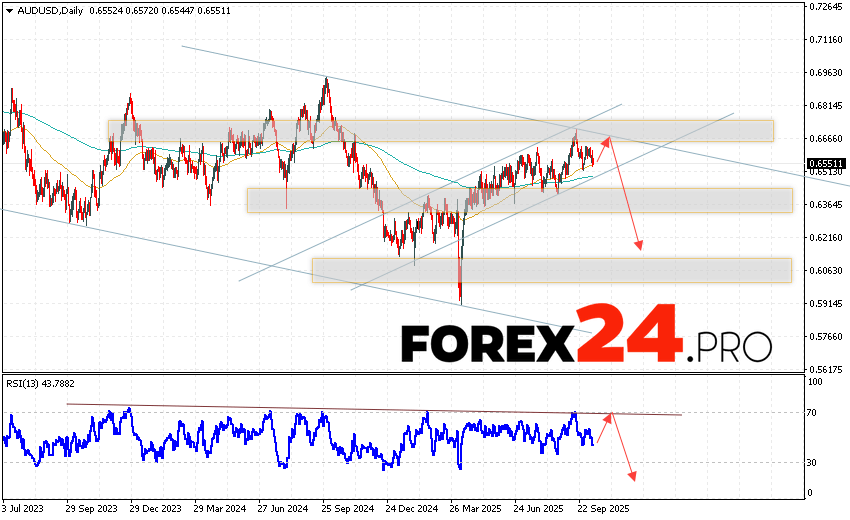Screen dimensions: 850x520
Task: Click the red down arrow tip in RSI panel
Action: (632, 476)
